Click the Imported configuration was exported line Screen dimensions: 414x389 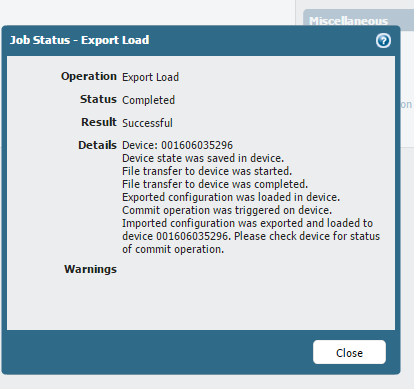[247, 223]
